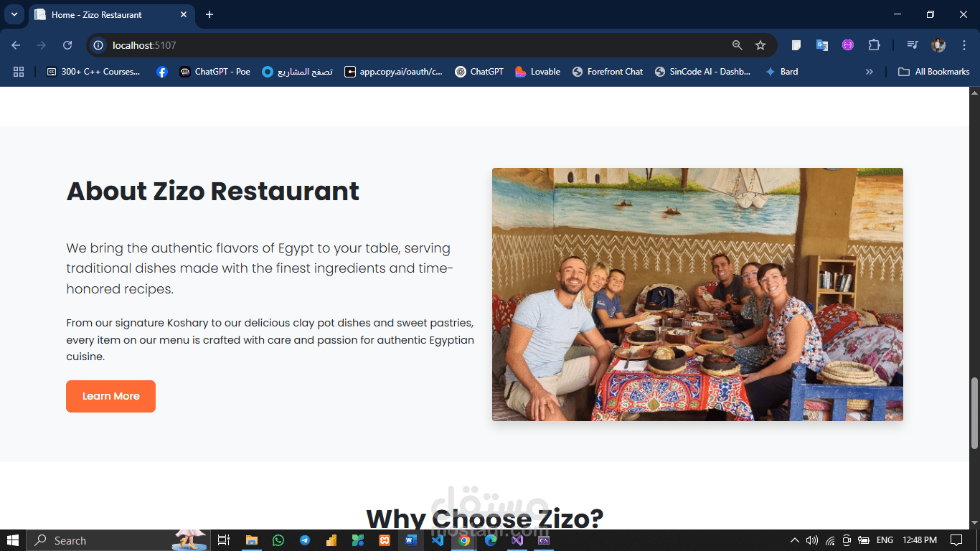Open WhatsApp from the Windows taskbar
This screenshot has height=551, width=980.
(x=278, y=540)
